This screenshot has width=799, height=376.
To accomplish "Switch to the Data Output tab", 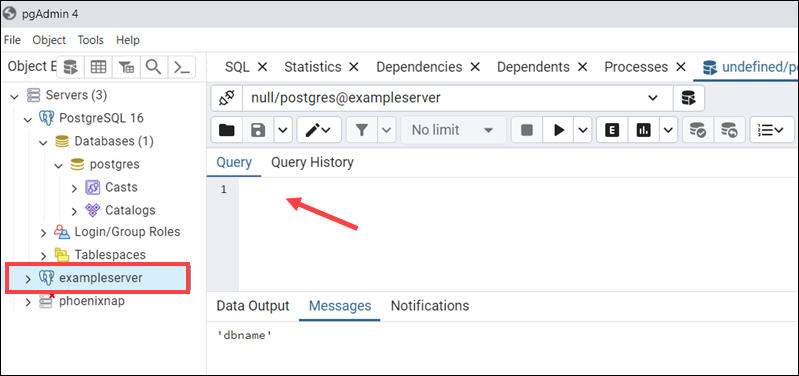I will pyautogui.click(x=253, y=306).
